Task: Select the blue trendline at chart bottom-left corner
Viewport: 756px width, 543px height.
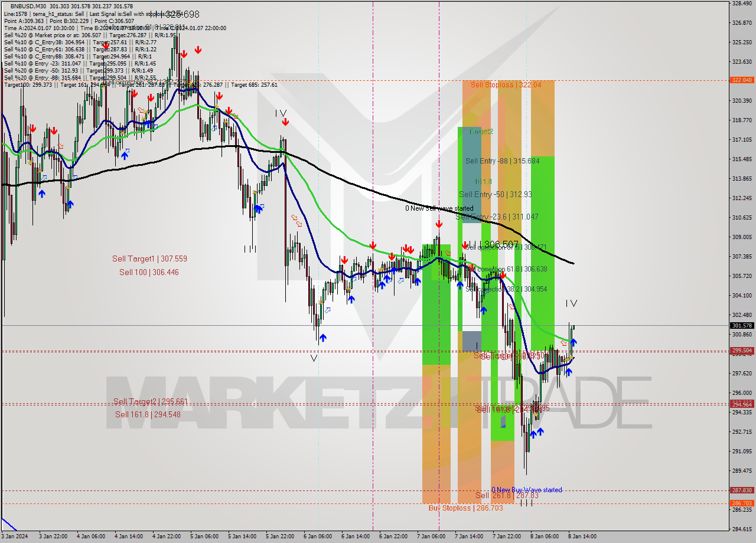Action: (x=9, y=524)
